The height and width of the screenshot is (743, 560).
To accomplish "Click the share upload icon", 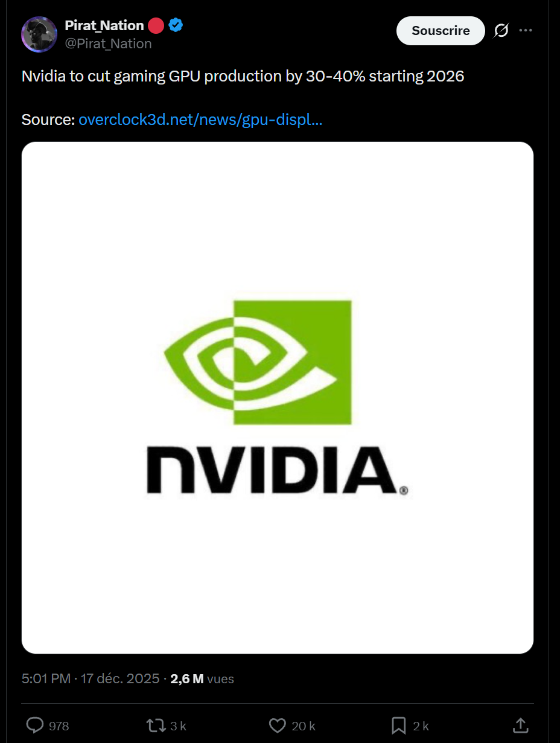I will 520,725.
